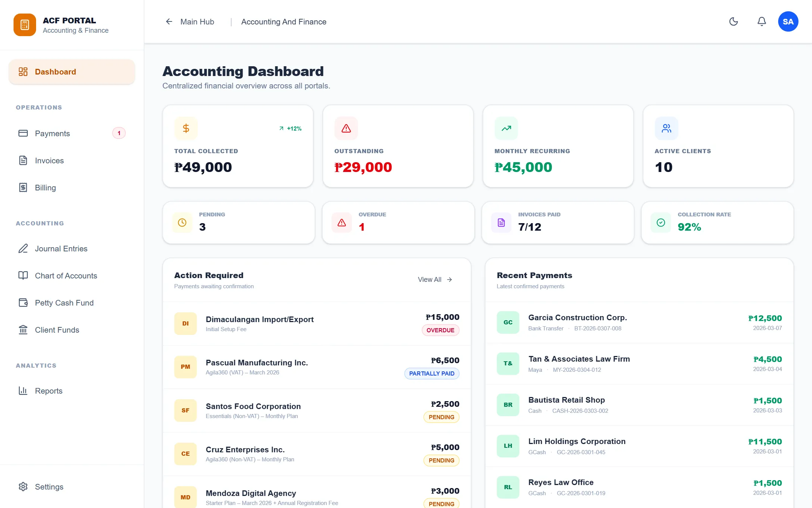
Task: Open Billing in the sidebar
Action: [x=72, y=187]
